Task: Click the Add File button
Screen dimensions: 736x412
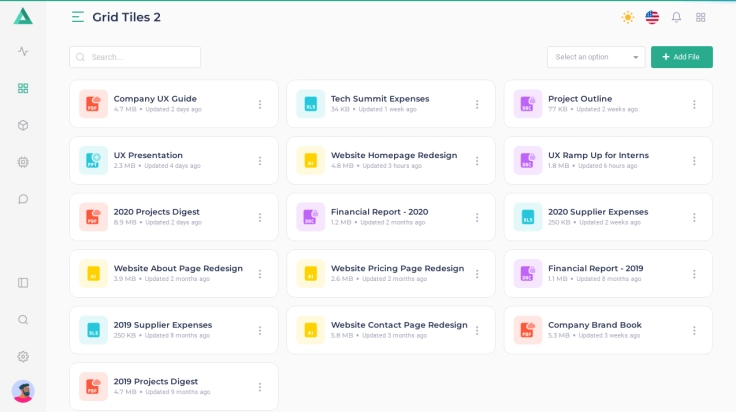Action: [681, 57]
